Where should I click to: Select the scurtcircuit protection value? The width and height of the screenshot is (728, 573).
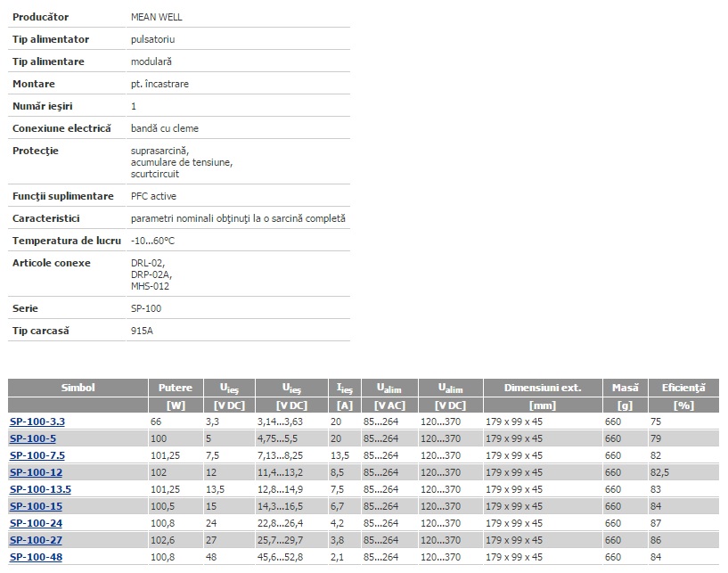[155, 174]
